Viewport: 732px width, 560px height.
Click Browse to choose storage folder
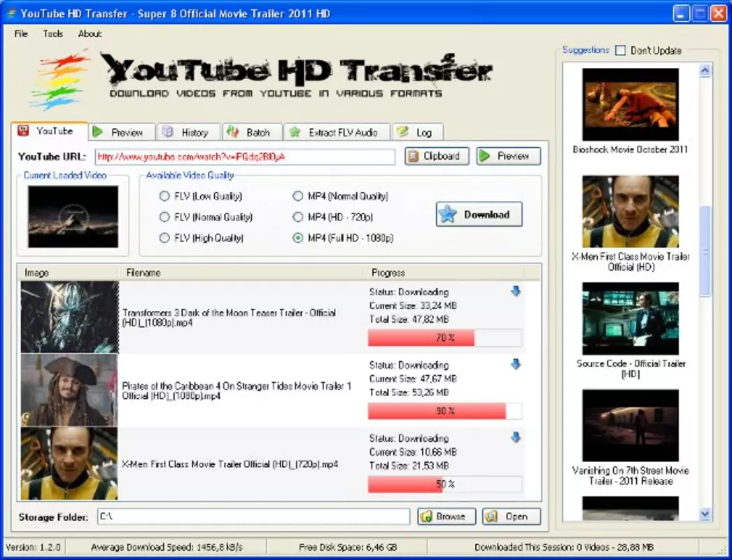[446, 517]
